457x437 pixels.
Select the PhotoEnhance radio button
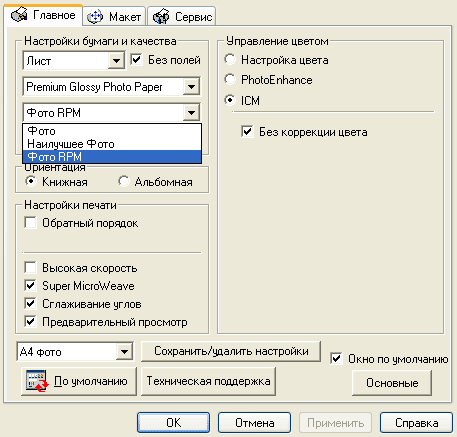point(230,80)
